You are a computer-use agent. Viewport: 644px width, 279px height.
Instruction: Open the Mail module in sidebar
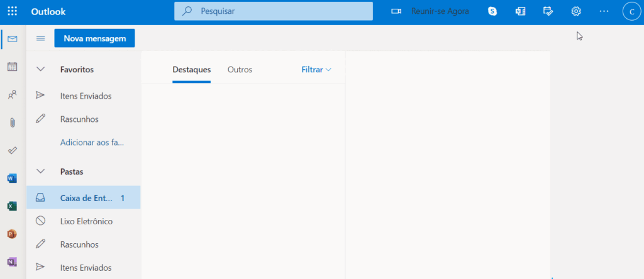pos(13,39)
